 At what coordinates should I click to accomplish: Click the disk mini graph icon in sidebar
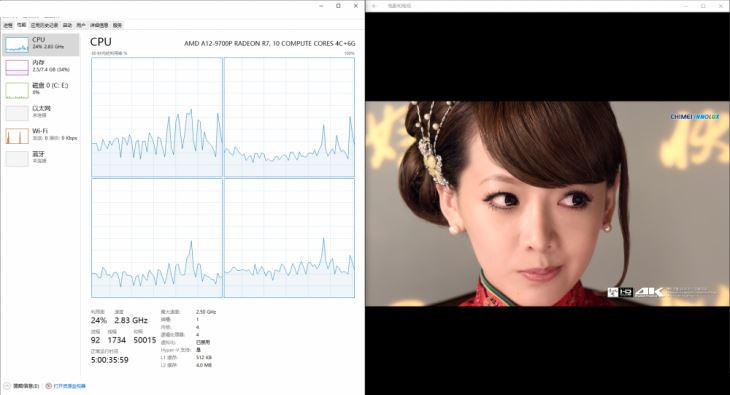click(x=17, y=91)
